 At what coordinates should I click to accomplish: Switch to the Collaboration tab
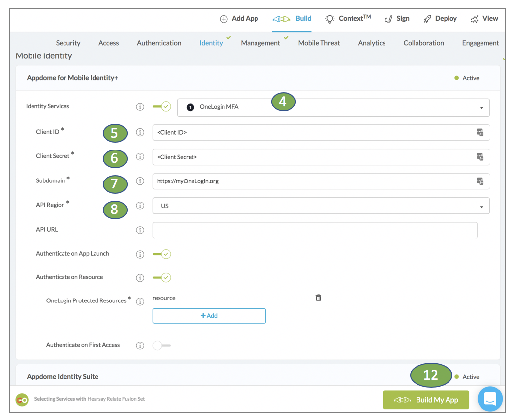[x=424, y=43]
